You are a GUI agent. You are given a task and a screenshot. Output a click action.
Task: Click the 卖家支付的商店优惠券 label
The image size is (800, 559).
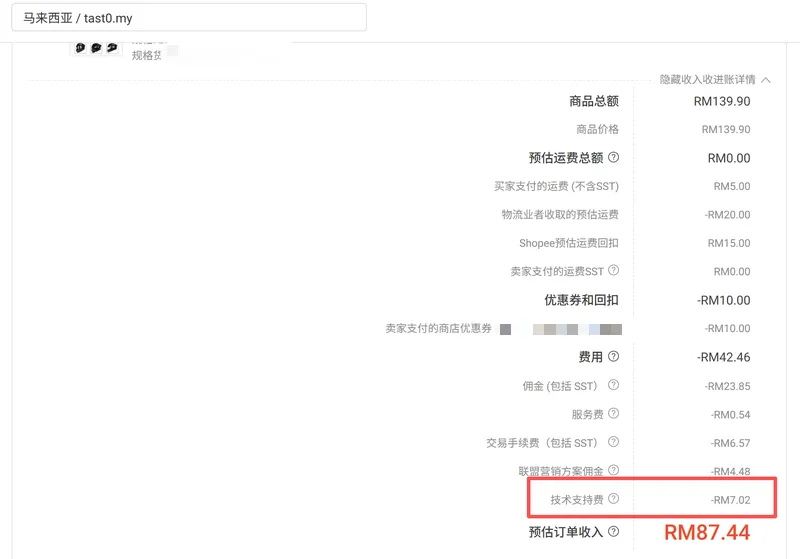438,328
